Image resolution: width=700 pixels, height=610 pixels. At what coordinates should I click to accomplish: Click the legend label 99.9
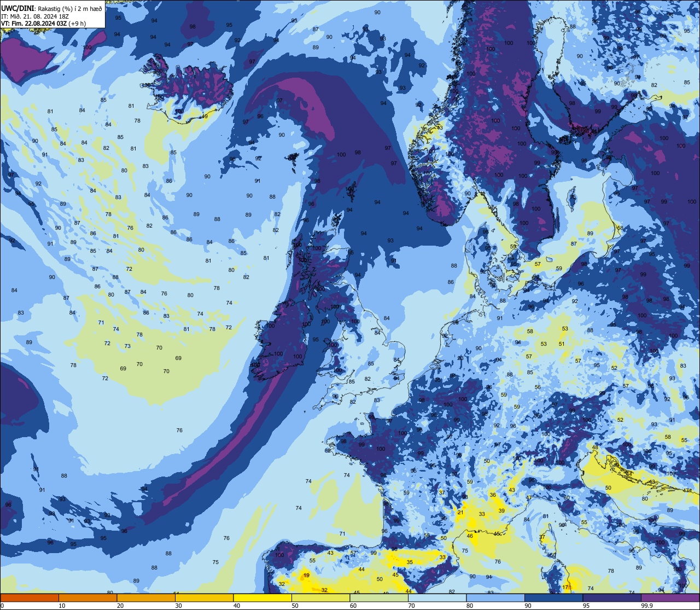[x=647, y=606]
